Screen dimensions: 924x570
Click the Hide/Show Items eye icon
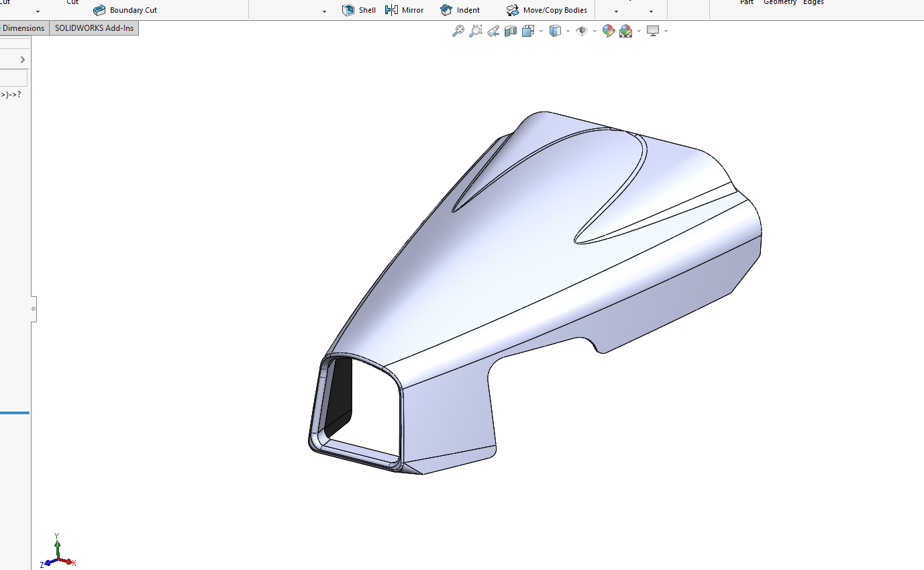click(x=582, y=31)
